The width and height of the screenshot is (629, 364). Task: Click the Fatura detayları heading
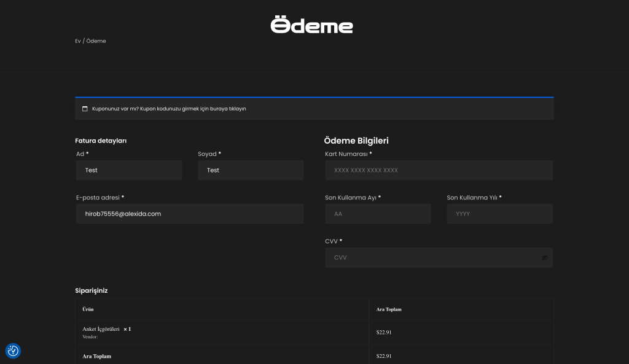click(101, 141)
